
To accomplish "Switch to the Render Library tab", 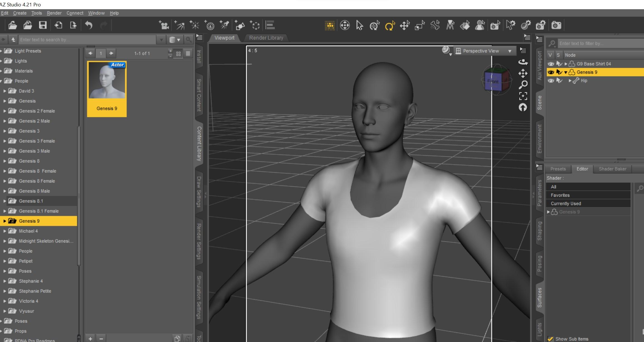I will (266, 38).
